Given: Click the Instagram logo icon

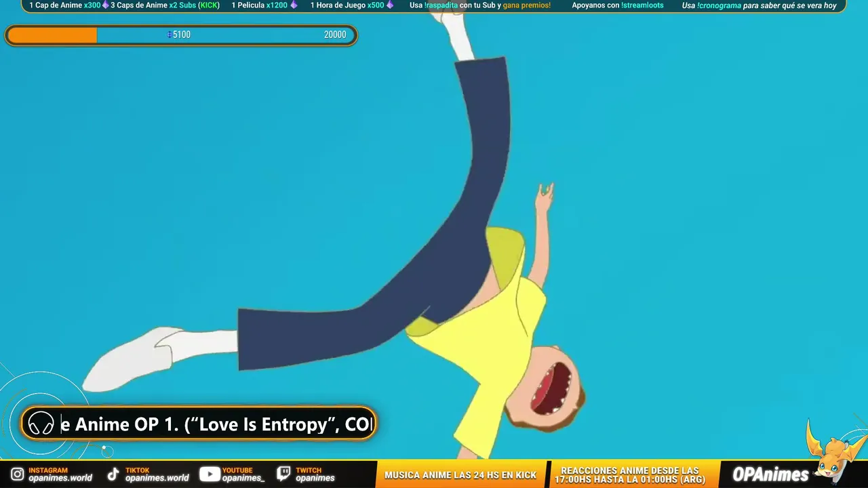Looking at the screenshot, I should (18, 474).
